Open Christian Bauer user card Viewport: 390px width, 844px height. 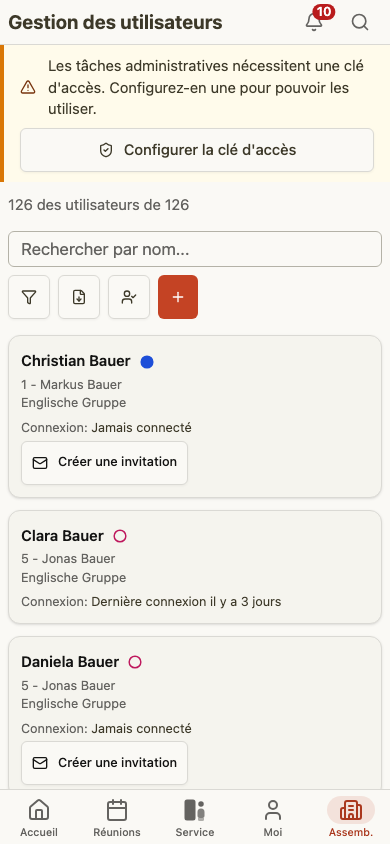coord(195,417)
